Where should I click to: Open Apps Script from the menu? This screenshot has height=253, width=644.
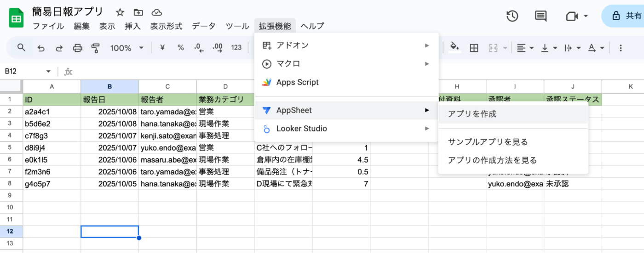[x=297, y=83]
